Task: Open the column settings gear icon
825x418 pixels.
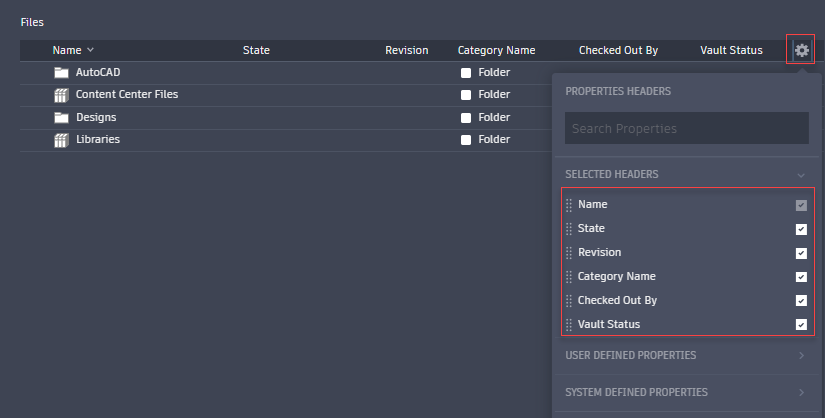Action: click(x=801, y=50)
